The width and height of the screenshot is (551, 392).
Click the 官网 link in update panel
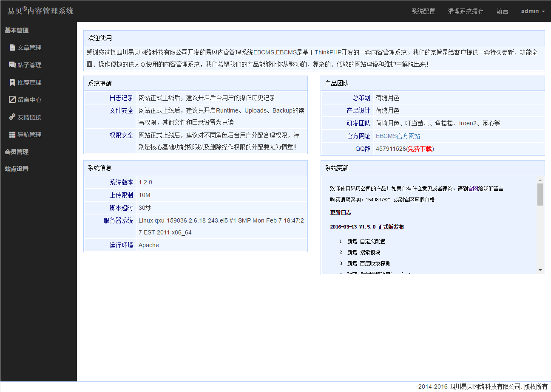pos(473,189)
